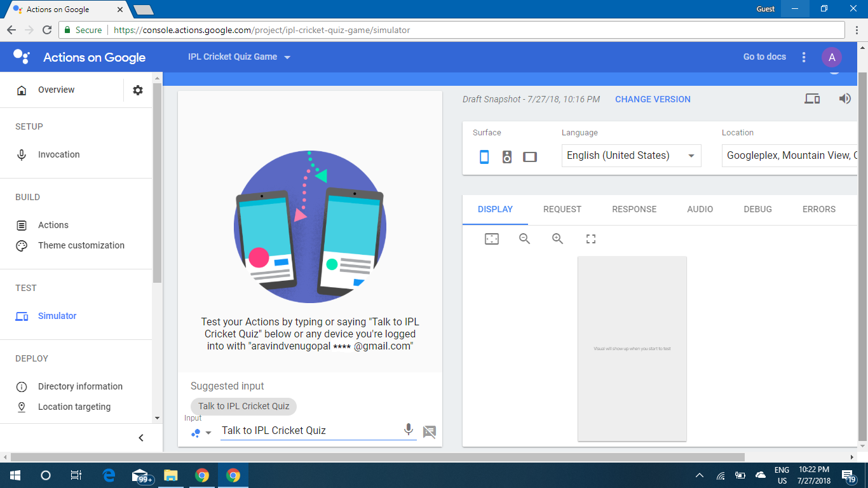Click the Invocation microphone icon in sidebar
868x488 pixels.
pos(22,155)
